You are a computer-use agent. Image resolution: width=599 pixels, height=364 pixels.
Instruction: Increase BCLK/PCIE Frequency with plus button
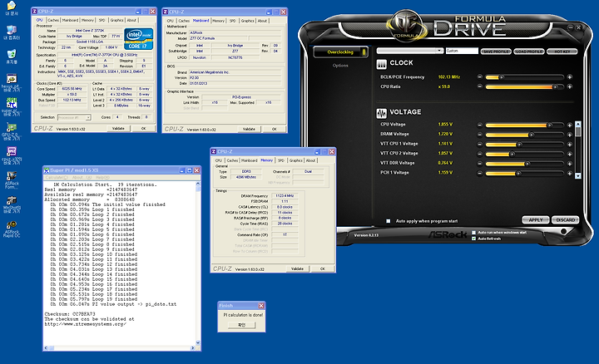coord(570,77)
